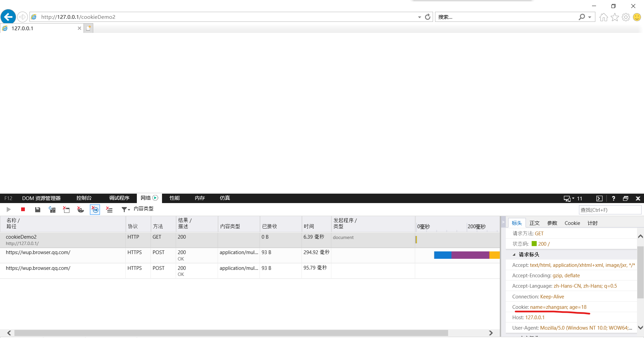Open a new tab button

point(88,28)
